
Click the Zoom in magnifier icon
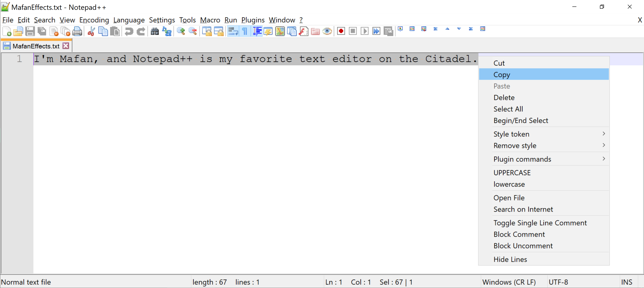click(181, 31)
